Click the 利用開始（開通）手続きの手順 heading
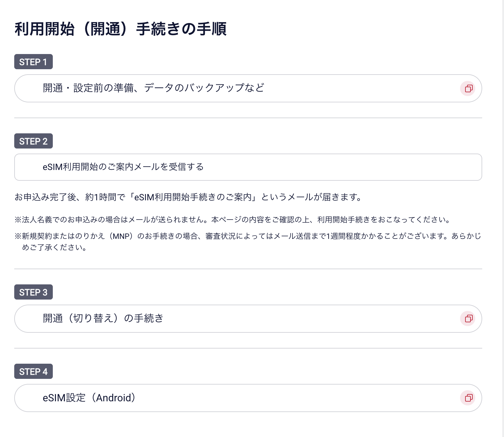This screenshot has width=504, height=437. coord(120,29)
